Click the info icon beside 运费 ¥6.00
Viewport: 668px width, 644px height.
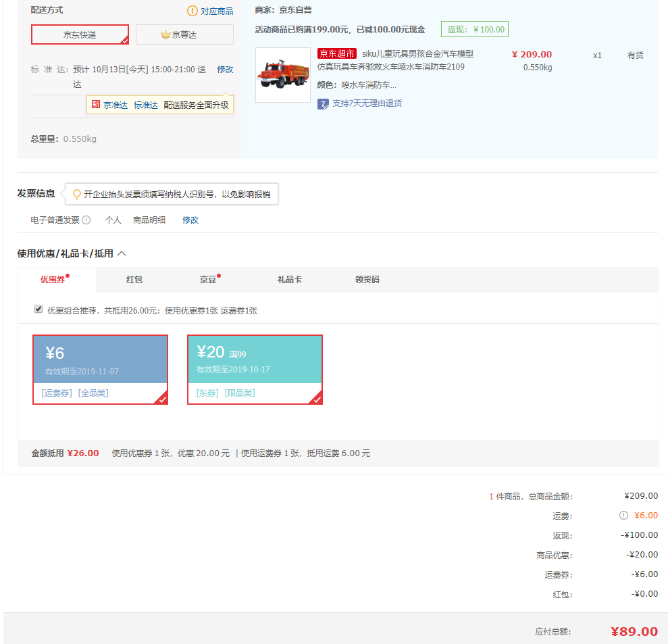pyautogui.click(x=623, y=516)
